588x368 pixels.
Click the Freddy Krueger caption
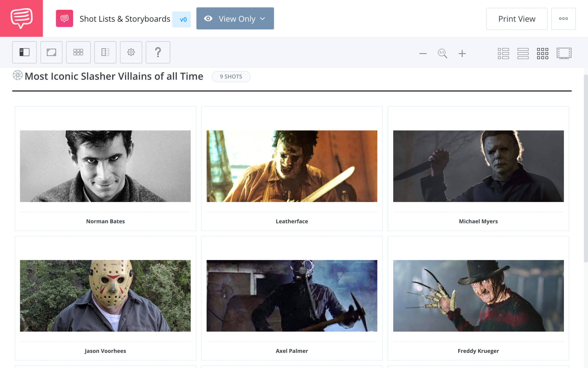click(x=478, y=351)
